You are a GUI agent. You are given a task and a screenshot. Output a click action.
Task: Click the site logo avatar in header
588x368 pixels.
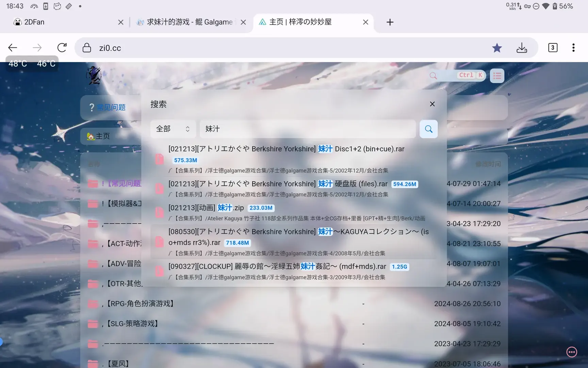(x=94, y=76)
